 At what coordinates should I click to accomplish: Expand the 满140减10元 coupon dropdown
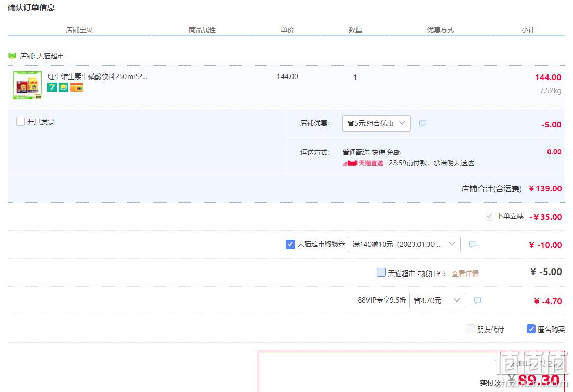click(404, 244)
